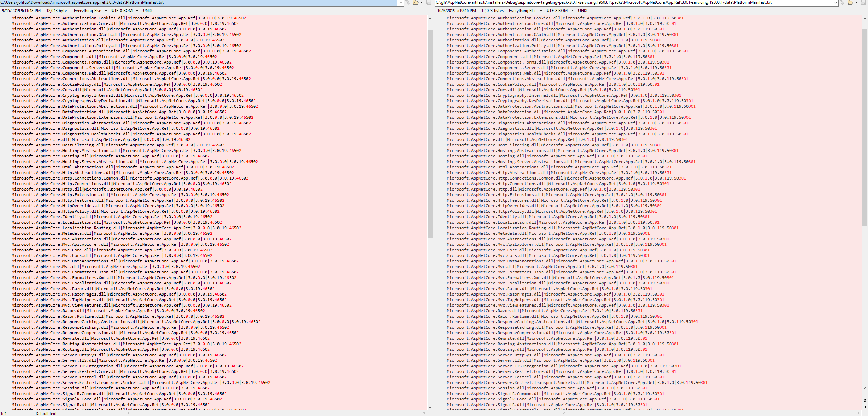Image resolution: width=868 pixels, height=416 pixels.
Task: Click right pane vertical scrollbar up arrow
Action: (865, 18)
